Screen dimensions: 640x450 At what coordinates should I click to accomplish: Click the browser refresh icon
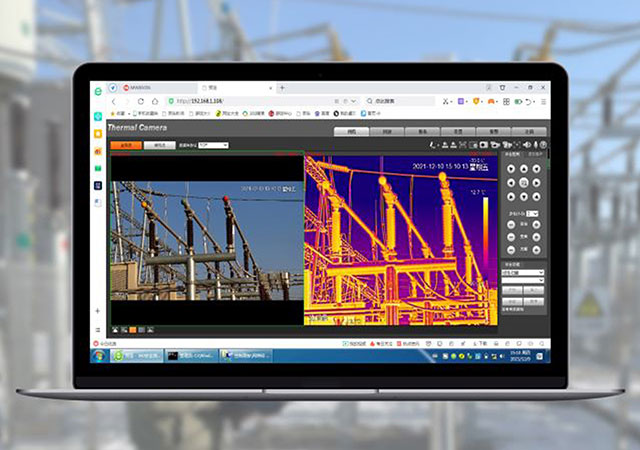[142, 101]
